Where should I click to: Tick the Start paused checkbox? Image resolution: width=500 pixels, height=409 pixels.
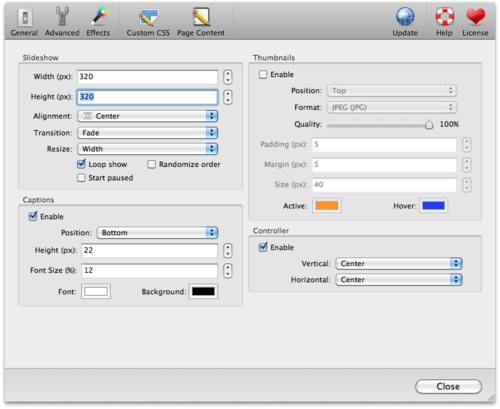(x=81, y=178)
